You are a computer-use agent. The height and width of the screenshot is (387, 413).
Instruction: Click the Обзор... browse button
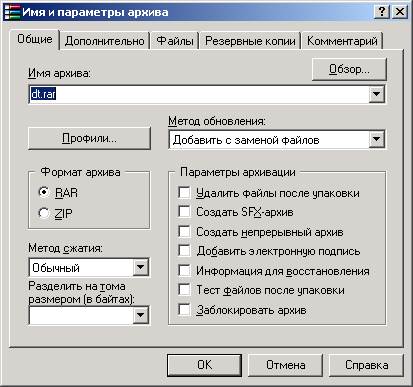point(349,69)
